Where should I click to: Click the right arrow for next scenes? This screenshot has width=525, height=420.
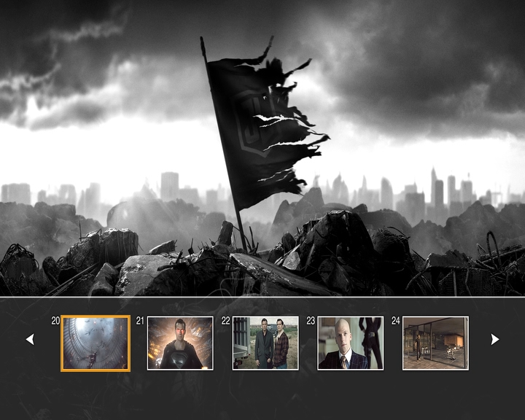click(x=495, y=339)
